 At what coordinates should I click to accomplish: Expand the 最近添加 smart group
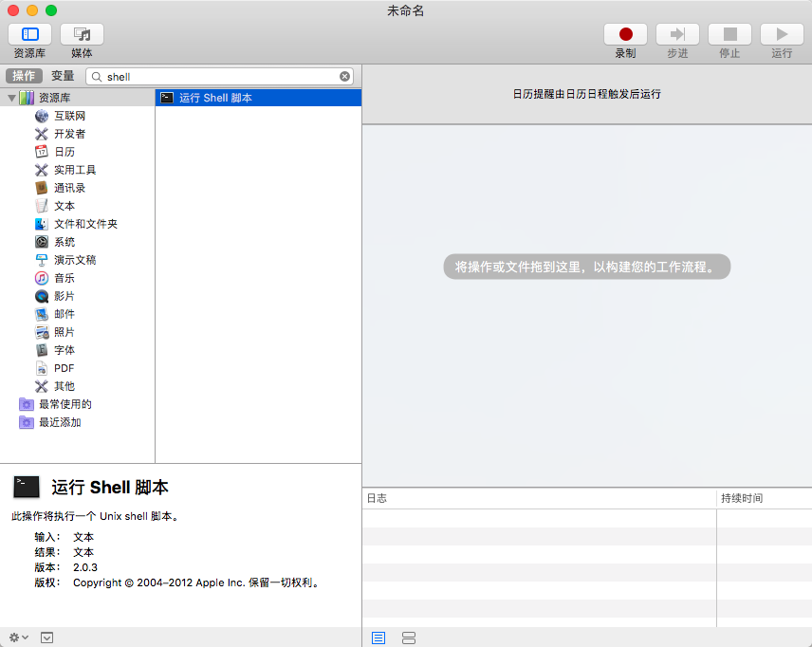pos(26,422)
